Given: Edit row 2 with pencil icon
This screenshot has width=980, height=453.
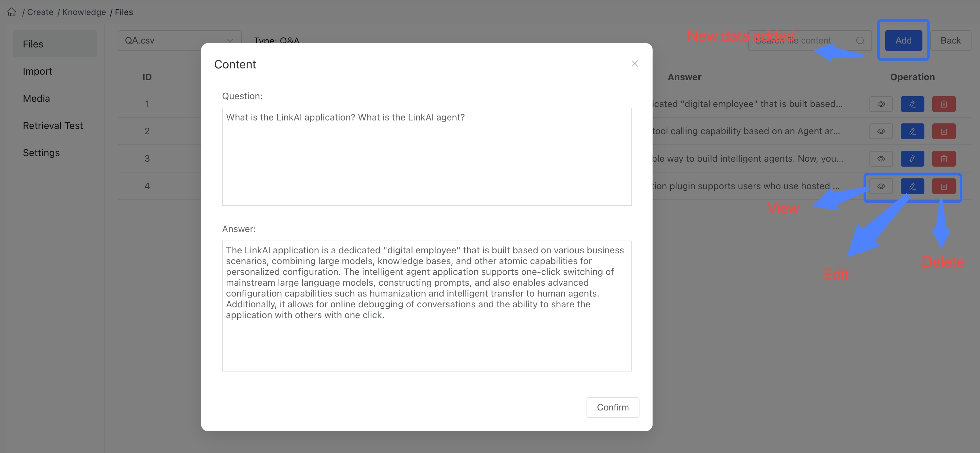Looking at the screenshot, I should [912, 131].
